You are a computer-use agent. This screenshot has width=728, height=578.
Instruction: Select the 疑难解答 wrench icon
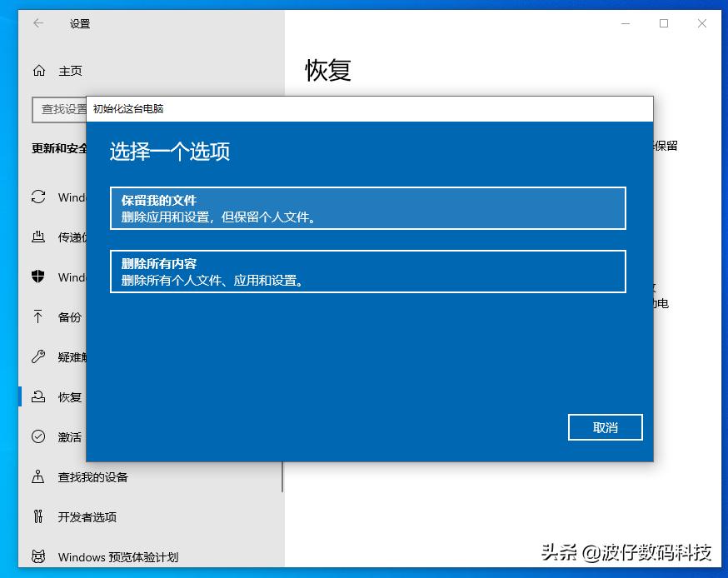coord(39,357)
